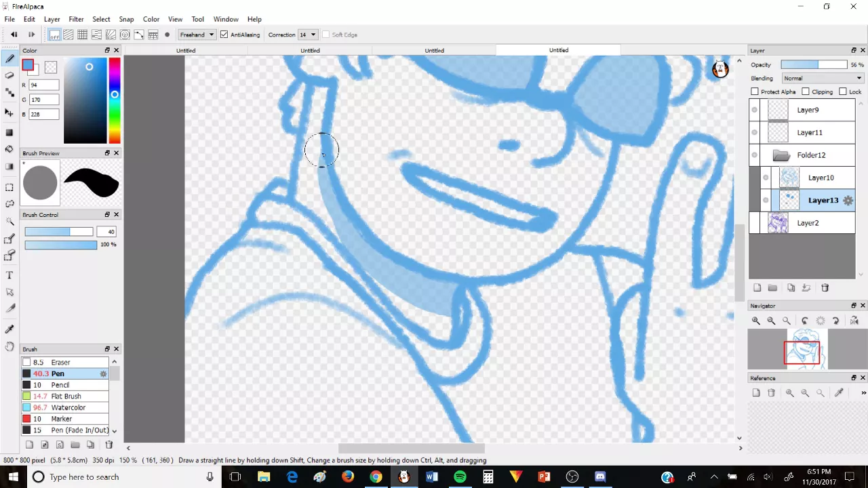Viewport: 868px width, 488px height.
Task: Enable the crisscross grid snap
Action: (x=83, y=35)
